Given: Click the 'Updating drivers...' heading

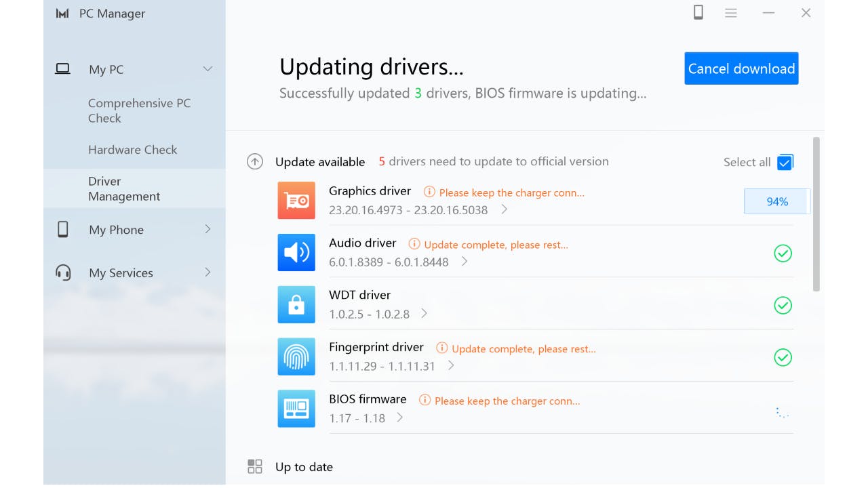Looking at the screenshot, I should [x=372, y=67].
